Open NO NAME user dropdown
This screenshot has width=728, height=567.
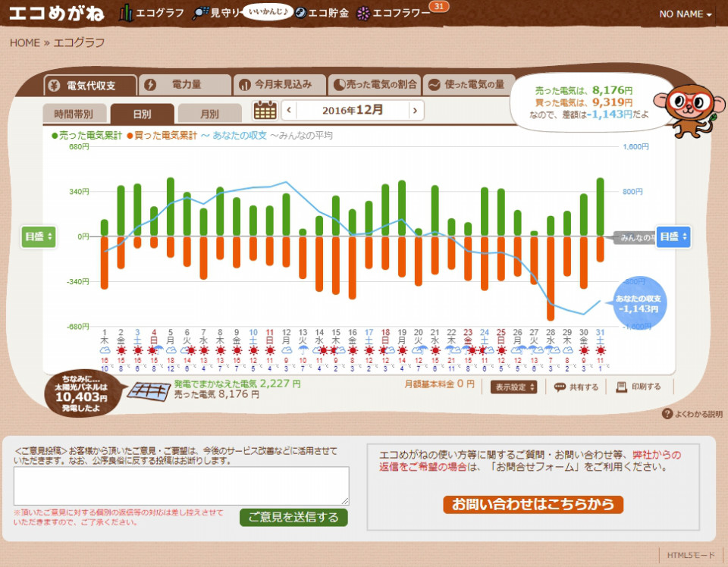point(686,14)
